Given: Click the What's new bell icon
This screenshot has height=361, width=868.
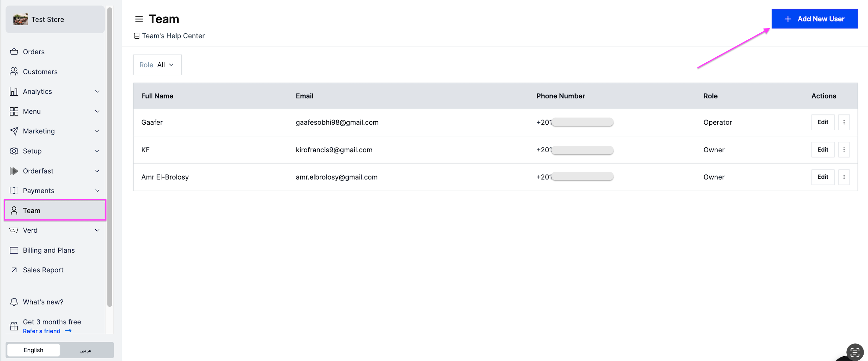Looking at the screenshot, I should tap(14, 302).
